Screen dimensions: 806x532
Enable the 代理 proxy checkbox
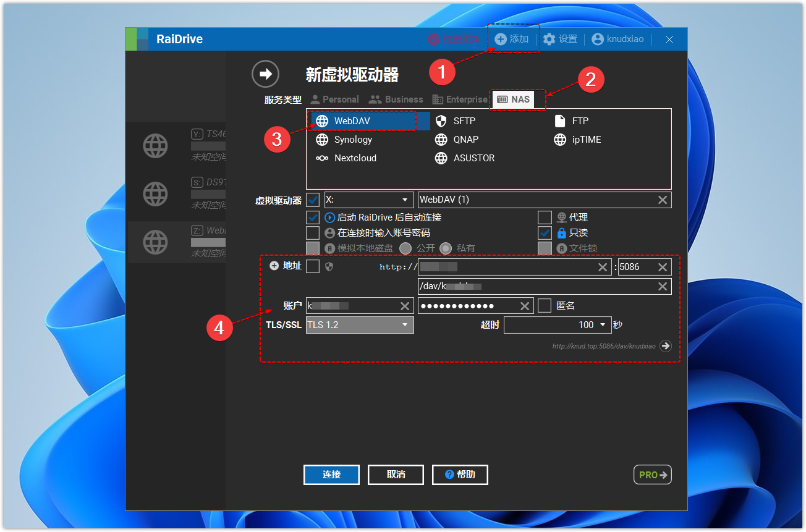[x=545, y=217]
